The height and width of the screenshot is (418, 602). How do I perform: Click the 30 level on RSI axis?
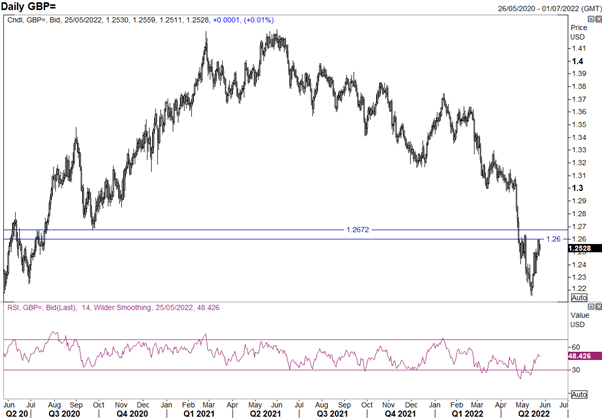[x=576, y=370]
